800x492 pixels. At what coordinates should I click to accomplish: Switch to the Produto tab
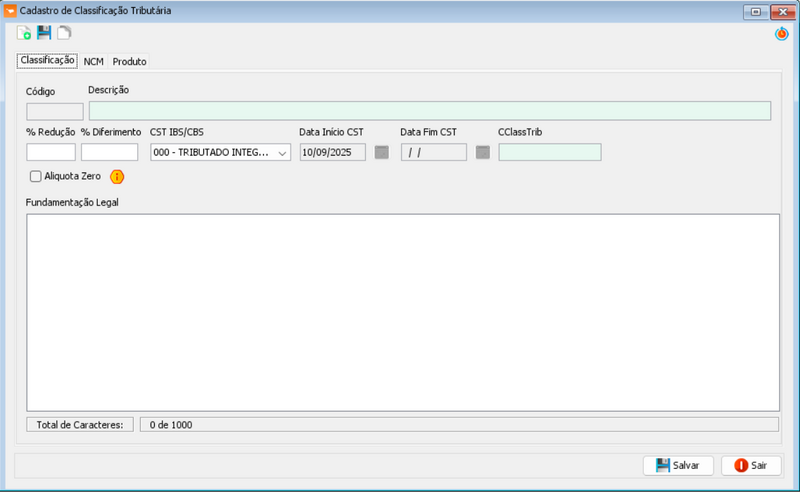(x=130, y=62)
